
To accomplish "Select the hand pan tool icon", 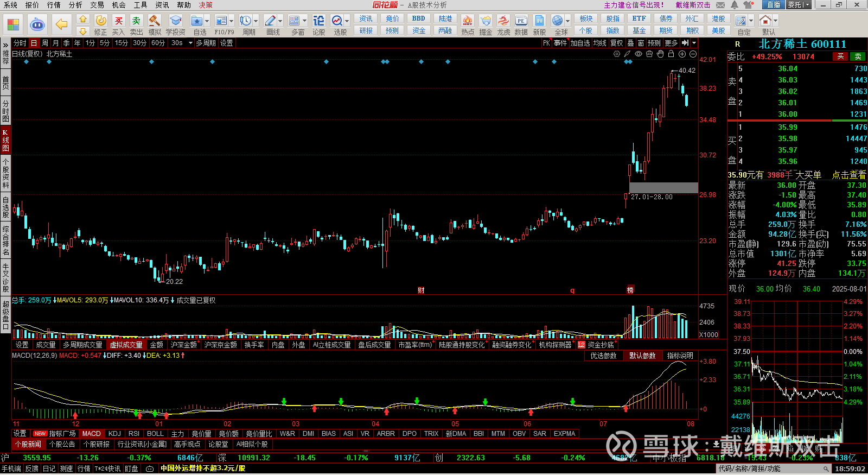I will tap(660, 54).
